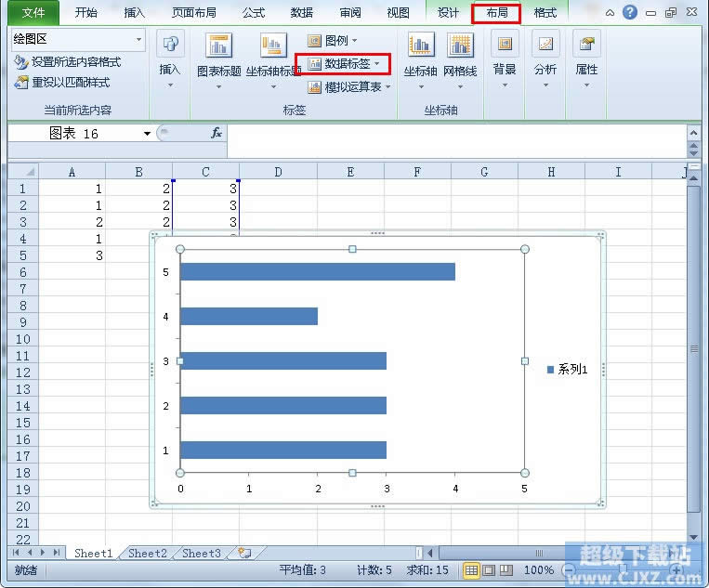Click the 背景 (Background) group icon

click(x=505, y=46)
